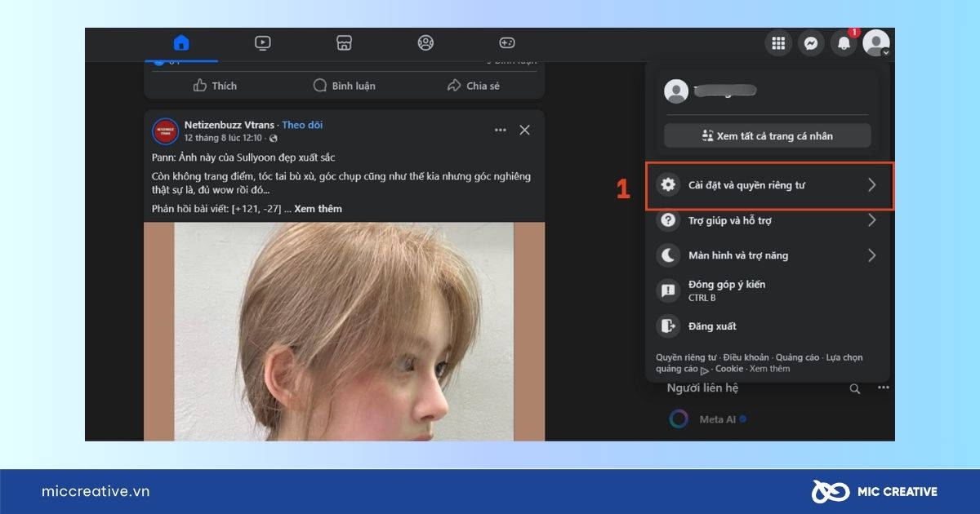Open Quảng cáo footer link
980x514 pixels.
coord(797,357)
